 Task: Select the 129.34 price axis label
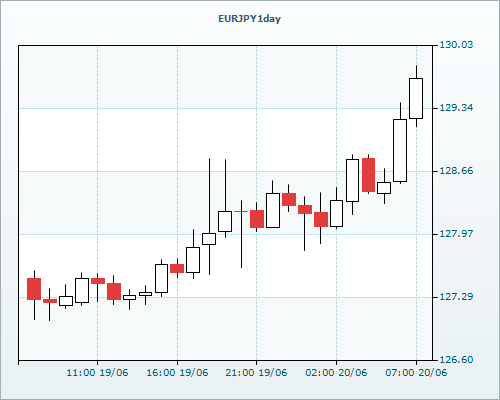click(456, 108)
